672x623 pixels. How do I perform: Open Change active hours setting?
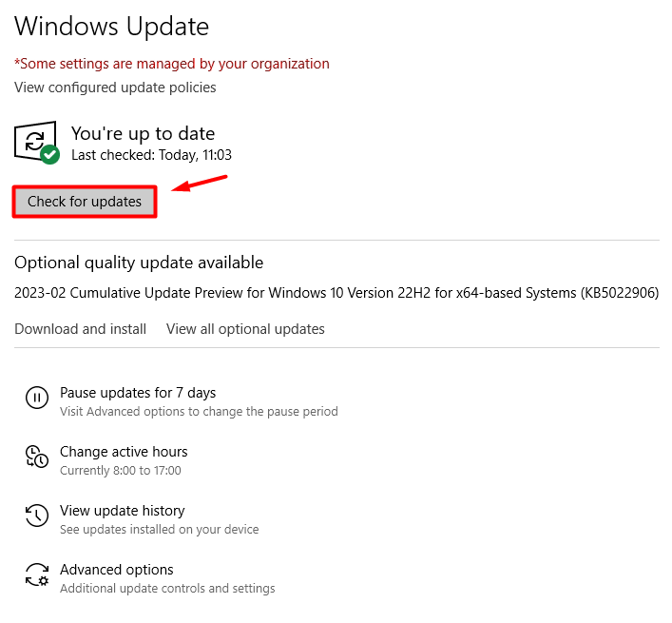click(124, 452)
